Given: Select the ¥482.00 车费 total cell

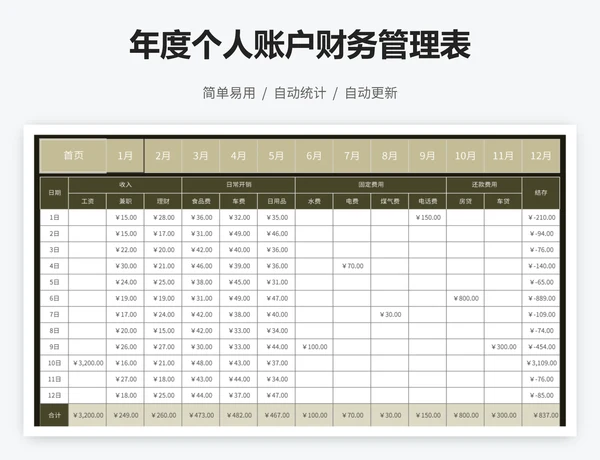Looking at the screenshot, I should (238, 415).
